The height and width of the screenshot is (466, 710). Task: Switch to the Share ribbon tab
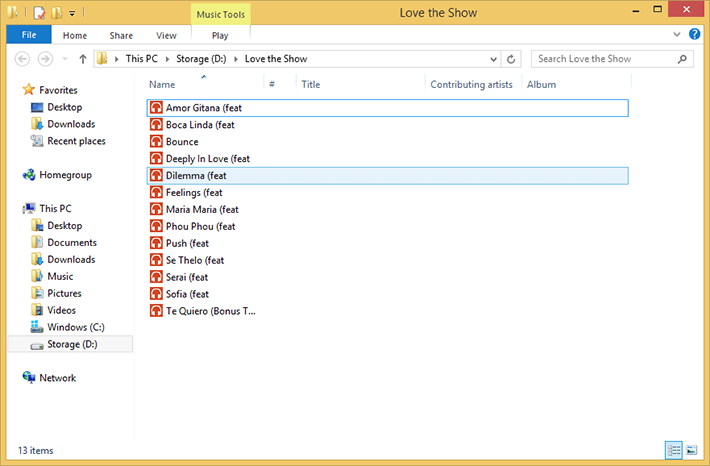pos(121,35)
